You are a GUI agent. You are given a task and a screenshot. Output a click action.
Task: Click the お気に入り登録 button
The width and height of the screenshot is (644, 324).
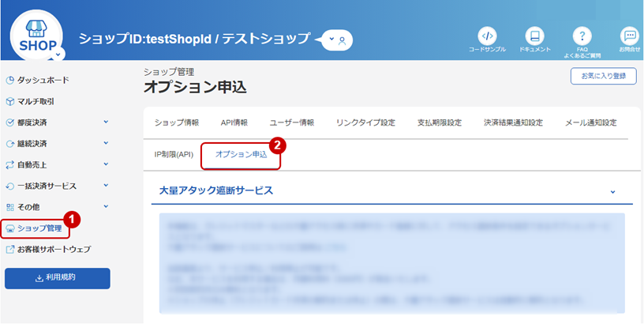pyautogui.click(x=603, y=76)
